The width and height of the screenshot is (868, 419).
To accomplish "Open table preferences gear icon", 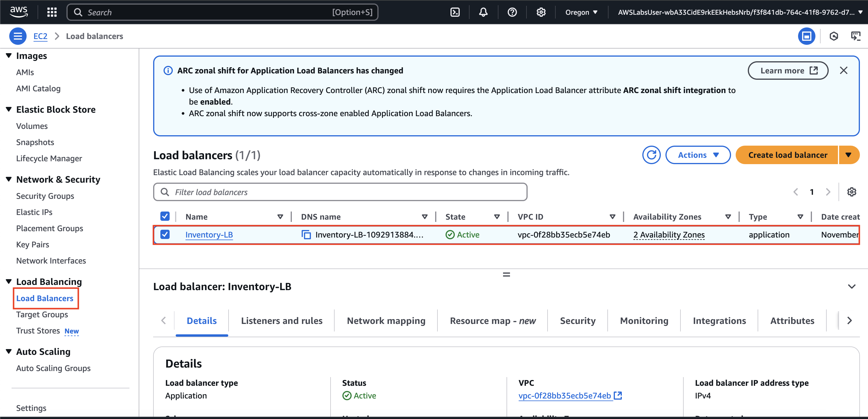I will (852, 192).
